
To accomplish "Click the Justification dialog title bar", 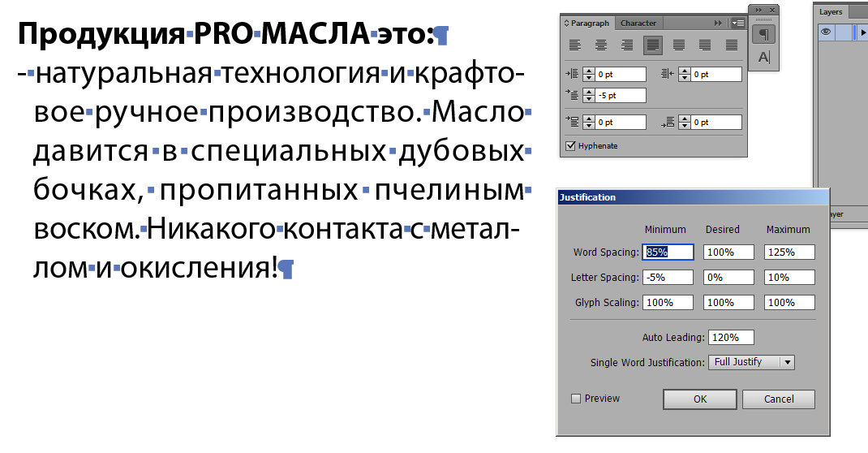I will [x=693, y=197].
